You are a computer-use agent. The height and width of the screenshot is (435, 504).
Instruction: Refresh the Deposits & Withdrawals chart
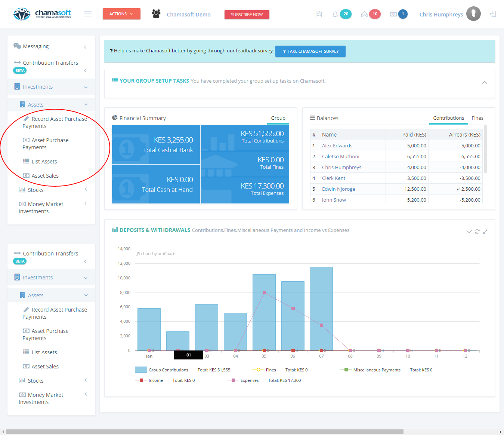(477, 232)
